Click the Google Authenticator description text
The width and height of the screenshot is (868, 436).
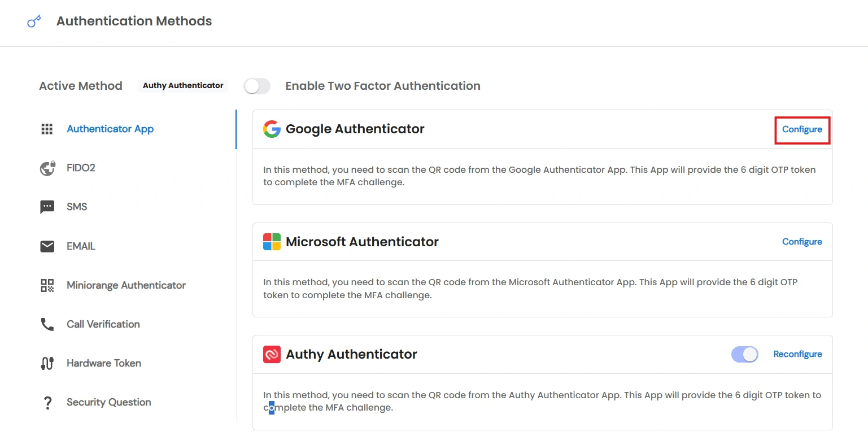(x=539, y=176)
